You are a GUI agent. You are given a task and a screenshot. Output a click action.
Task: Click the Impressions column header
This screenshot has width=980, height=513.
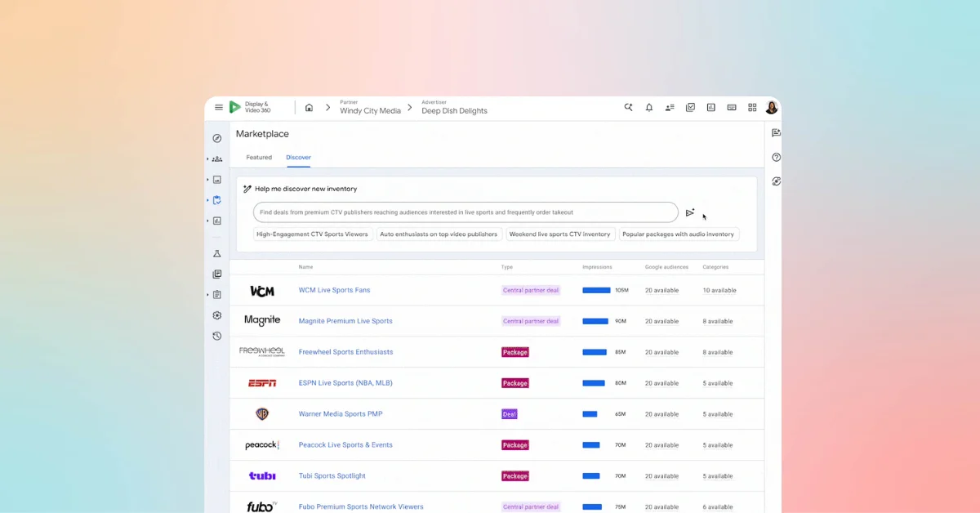(597, 267)
